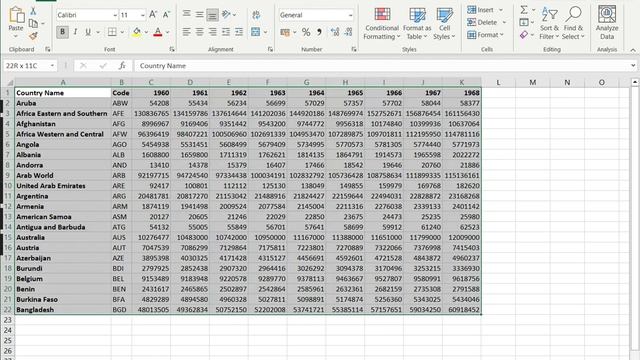Open Find & Select menu
This screenshot has height=360, width=640.
point(573,23)
